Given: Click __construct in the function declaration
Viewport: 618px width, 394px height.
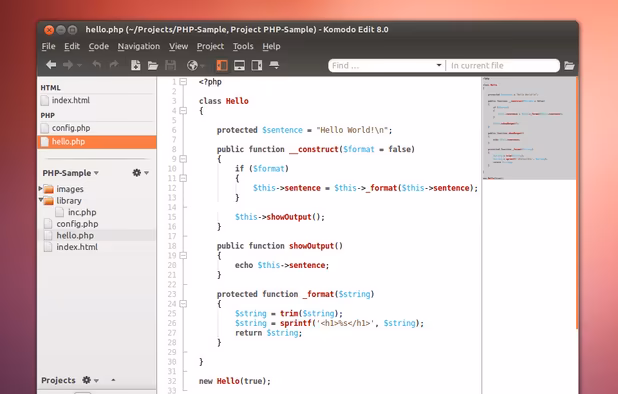Looking at the screenshot, I should pos(314,150).
